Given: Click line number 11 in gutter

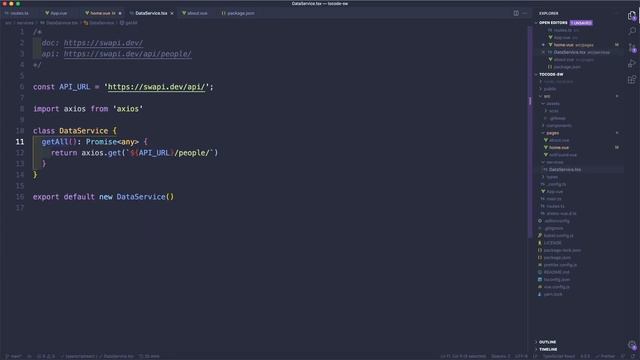Looking at the screenshot, I should tap(20, 142).
